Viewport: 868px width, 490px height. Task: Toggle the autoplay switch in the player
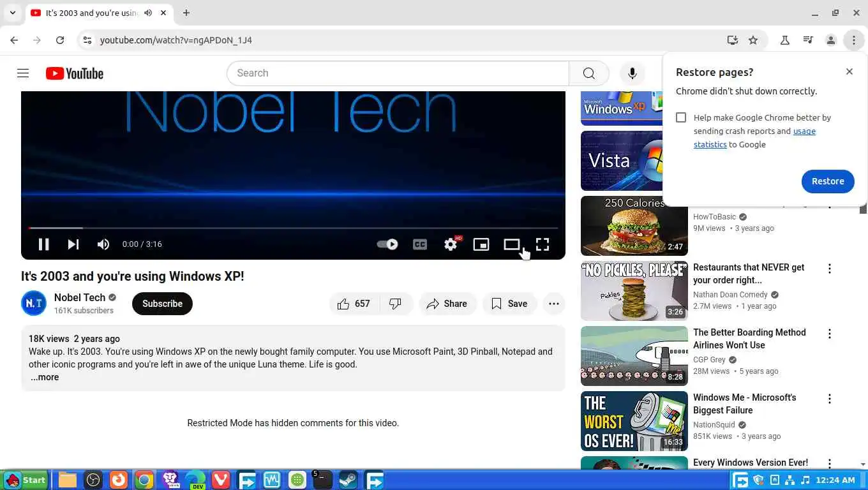(387, 244)
